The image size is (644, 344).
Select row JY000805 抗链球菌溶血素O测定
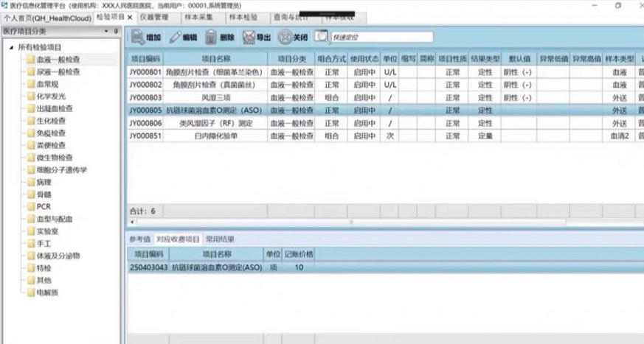point(385,110)
